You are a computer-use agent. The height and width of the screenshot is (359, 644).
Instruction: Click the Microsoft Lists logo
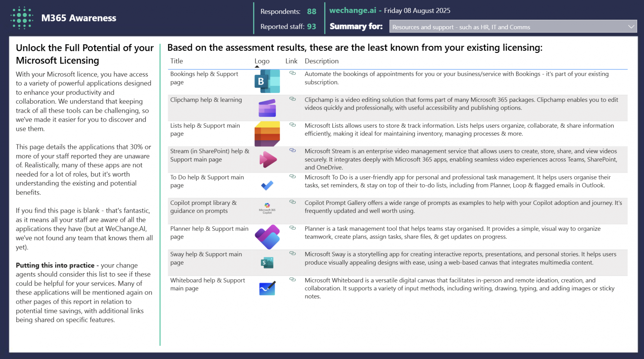267,134
